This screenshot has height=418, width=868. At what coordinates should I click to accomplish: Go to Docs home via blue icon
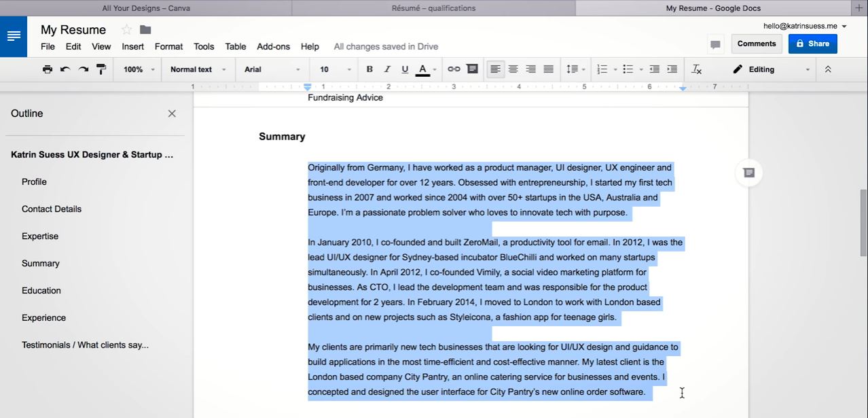click(14, 36)
